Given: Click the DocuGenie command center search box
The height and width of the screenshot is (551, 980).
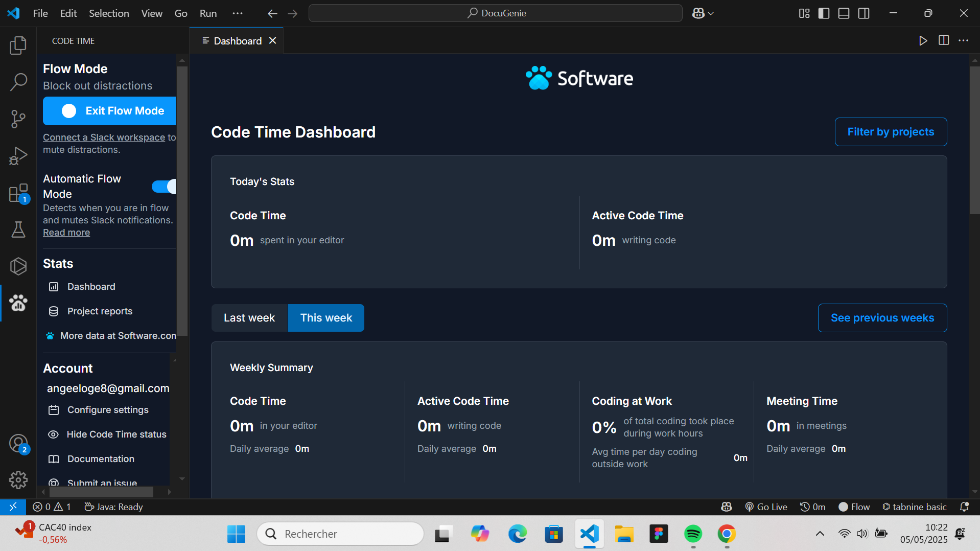Looking at the screenshot, I should (495, 13).
